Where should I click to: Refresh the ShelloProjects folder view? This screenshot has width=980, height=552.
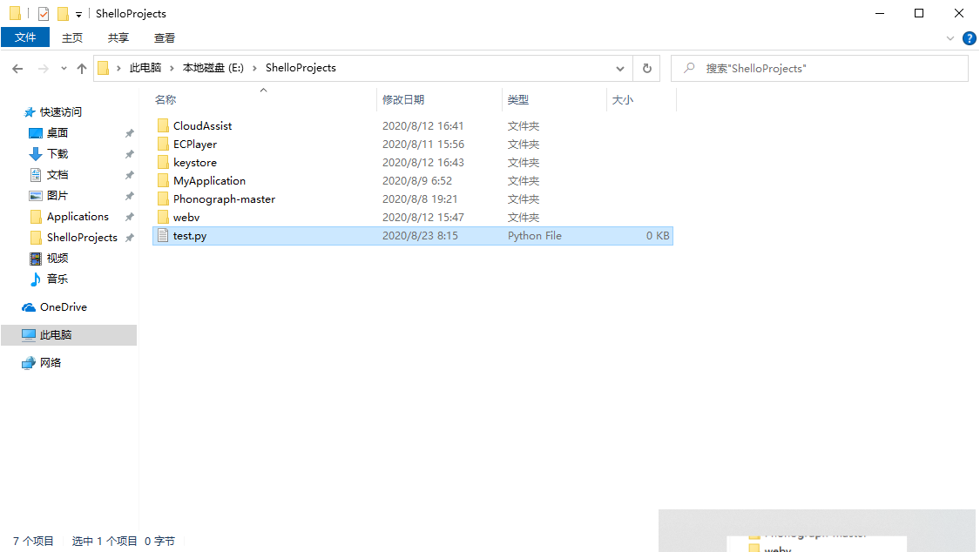(x=647, y=68)
